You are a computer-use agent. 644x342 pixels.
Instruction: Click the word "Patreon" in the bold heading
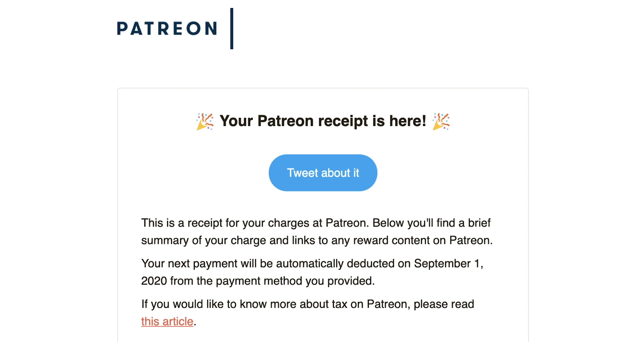click(285, 121)
